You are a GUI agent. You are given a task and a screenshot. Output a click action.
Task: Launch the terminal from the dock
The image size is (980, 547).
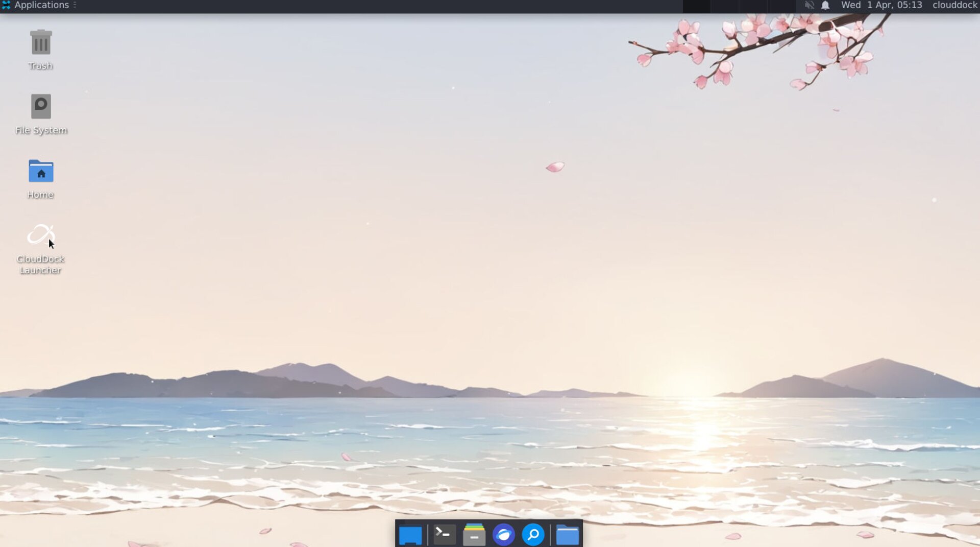[444, 535]
